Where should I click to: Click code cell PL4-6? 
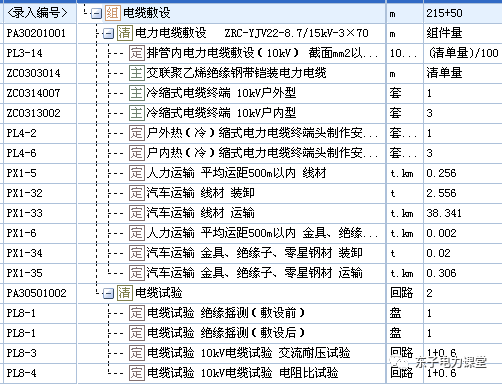(x=40, y=153)
